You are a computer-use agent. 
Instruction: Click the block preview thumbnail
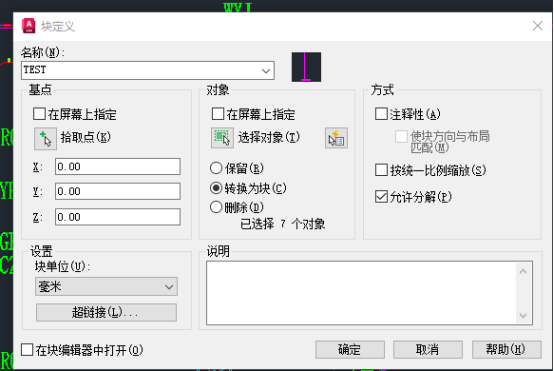(306, 67)
